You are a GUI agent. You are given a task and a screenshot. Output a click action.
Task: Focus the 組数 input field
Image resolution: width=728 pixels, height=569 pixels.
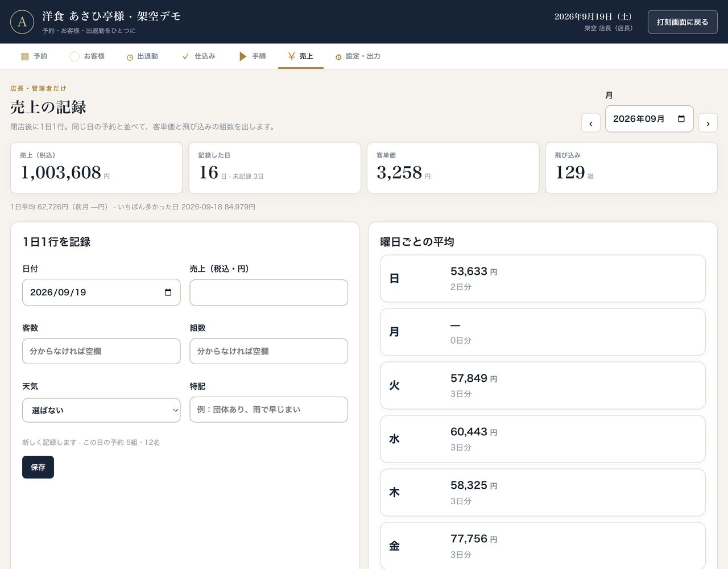(268, 351)
